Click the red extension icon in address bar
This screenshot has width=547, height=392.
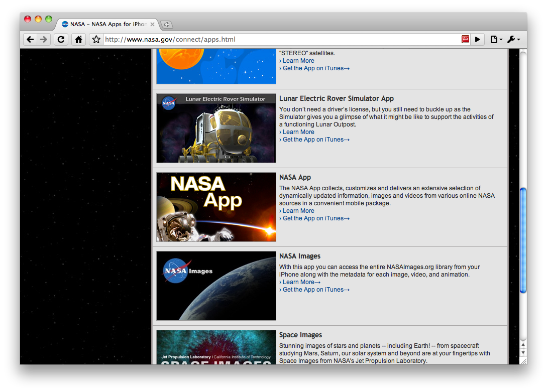pos(465,39)
